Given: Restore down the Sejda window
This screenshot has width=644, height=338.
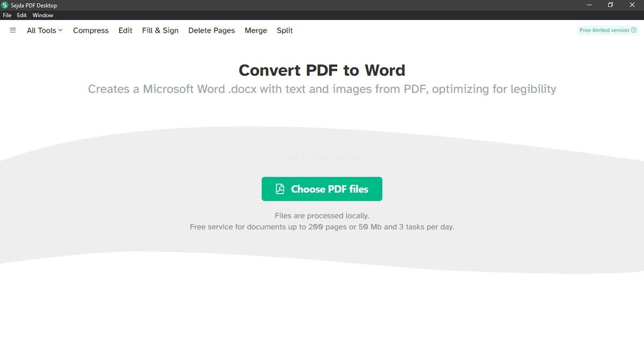Looking at the screenshot, I should tap(610, 5).
